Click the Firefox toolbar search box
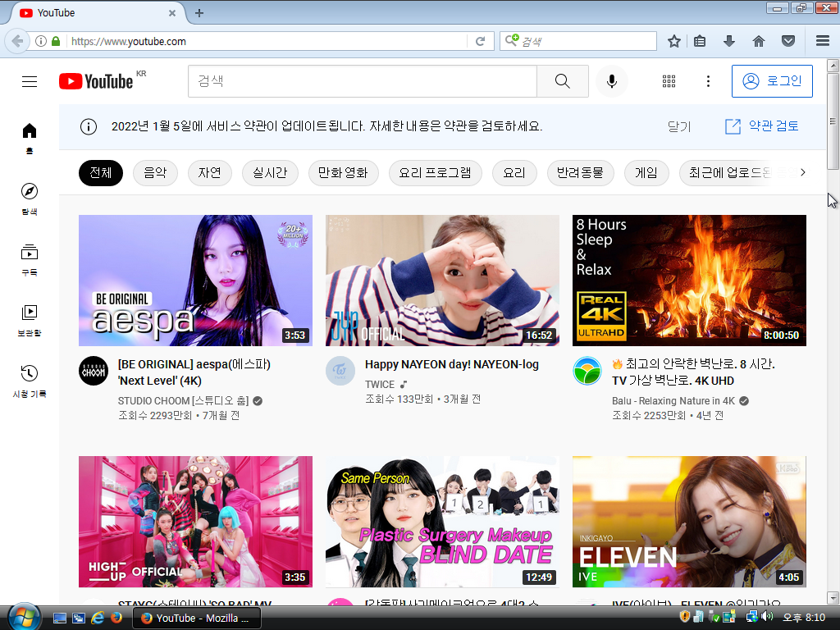This screenshot has width=840, height=630. click(578, 41)
